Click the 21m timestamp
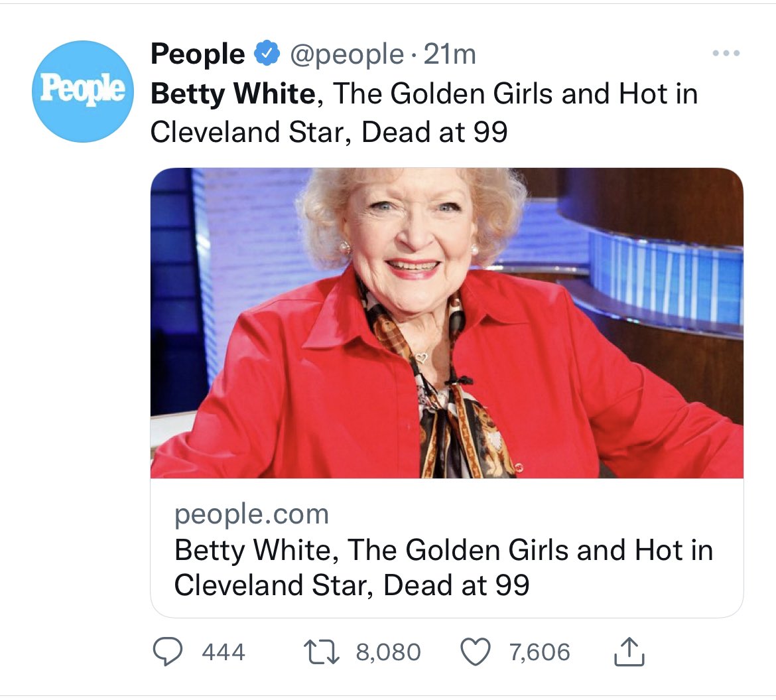 pyautogui.click(x=450, y=54)
